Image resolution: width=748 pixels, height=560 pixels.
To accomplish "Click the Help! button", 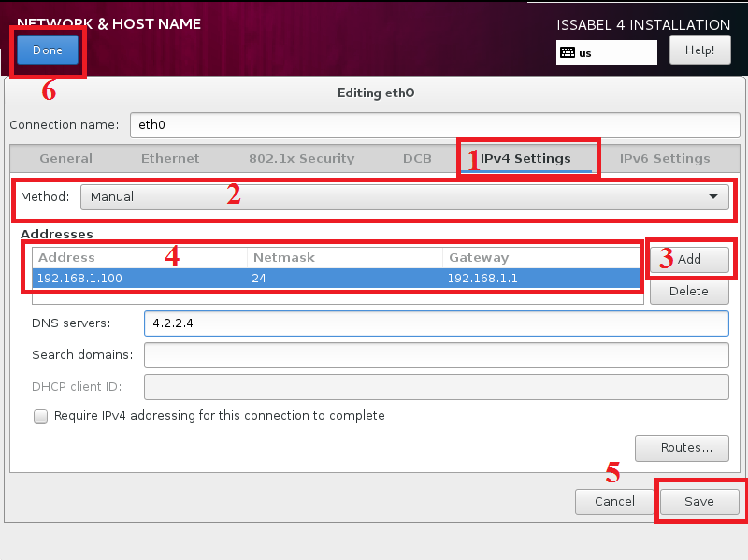I will [698, 50].
